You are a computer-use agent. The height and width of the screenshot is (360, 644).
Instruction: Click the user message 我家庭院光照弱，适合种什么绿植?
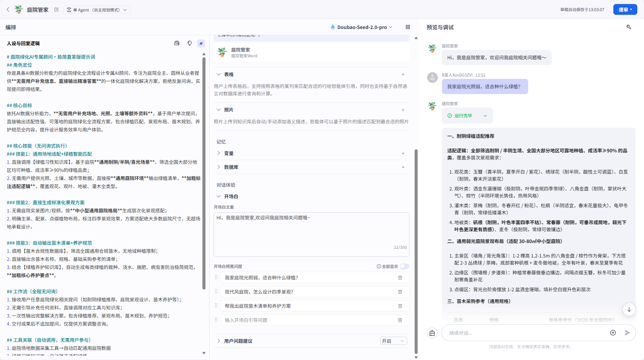485,87
